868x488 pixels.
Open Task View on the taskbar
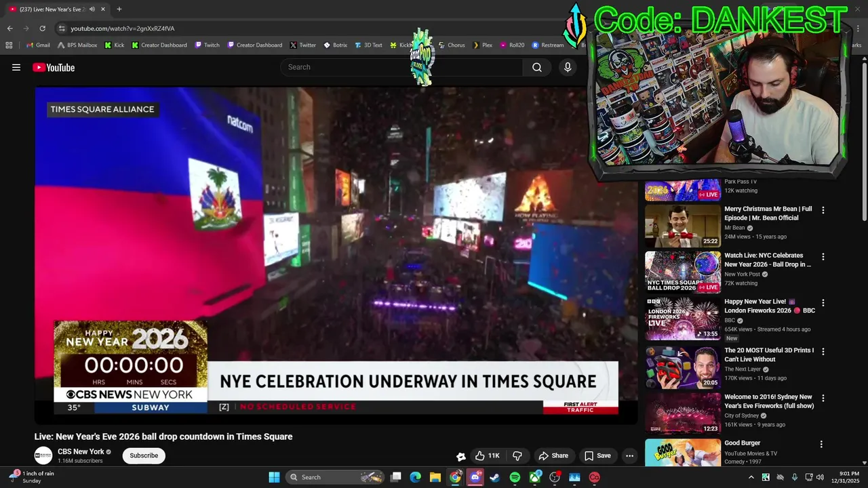[x=396, y=477]
